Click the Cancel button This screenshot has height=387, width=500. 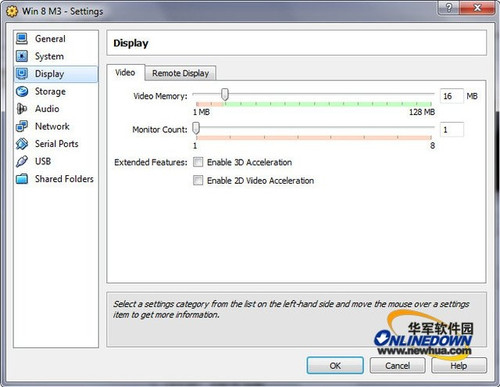click(397, 366)
